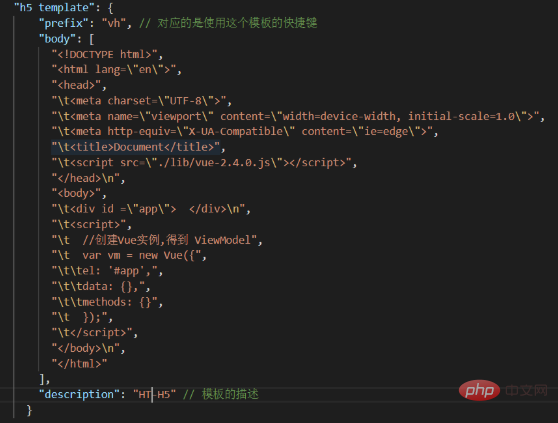This screenshot has width=558, height=423.
Task: Click the "prefix" key on second line
Action: (x=64, y=23)
